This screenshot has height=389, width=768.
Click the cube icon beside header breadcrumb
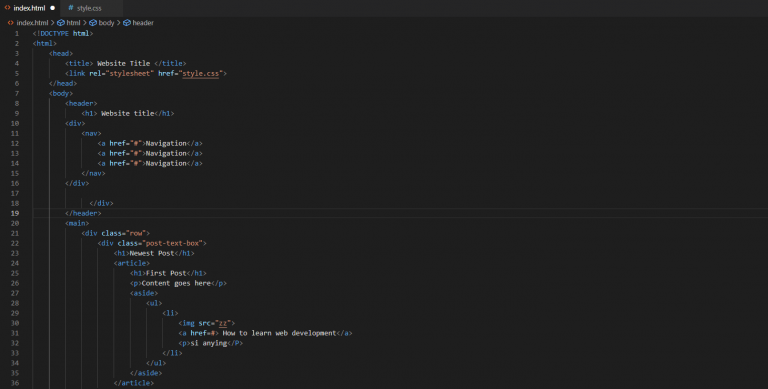coord(127,23)
